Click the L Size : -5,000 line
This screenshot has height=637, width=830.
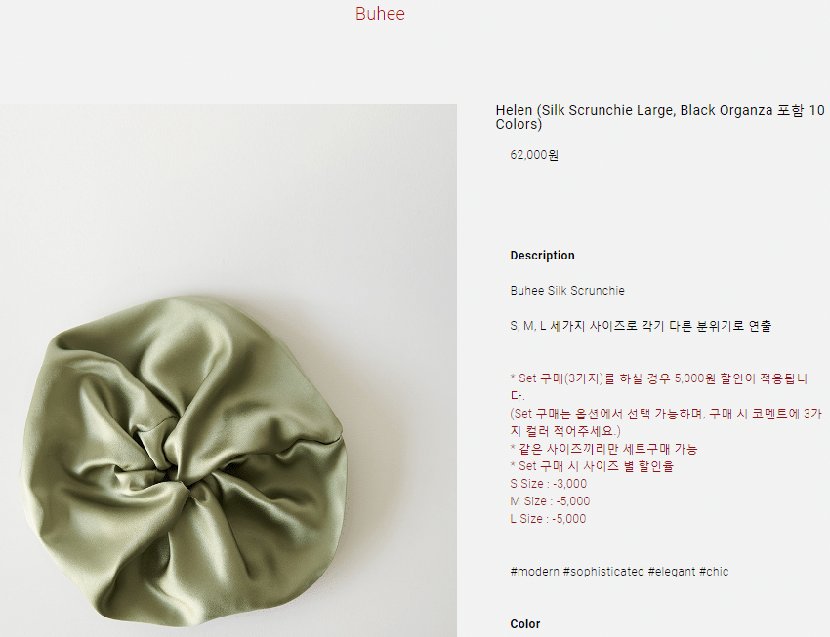pyautogui.click(x=548, y=519)
